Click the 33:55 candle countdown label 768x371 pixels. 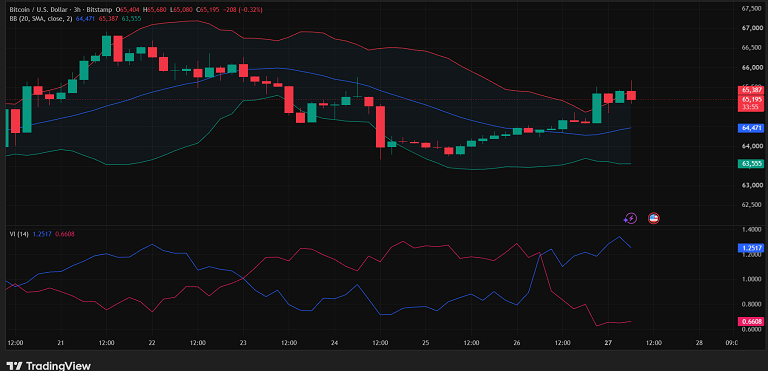point(751,107)
